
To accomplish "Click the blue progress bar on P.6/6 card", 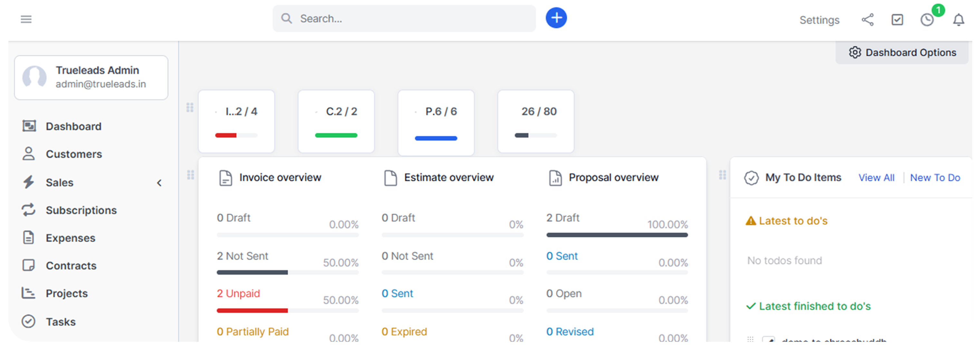I will coord(436,139).
